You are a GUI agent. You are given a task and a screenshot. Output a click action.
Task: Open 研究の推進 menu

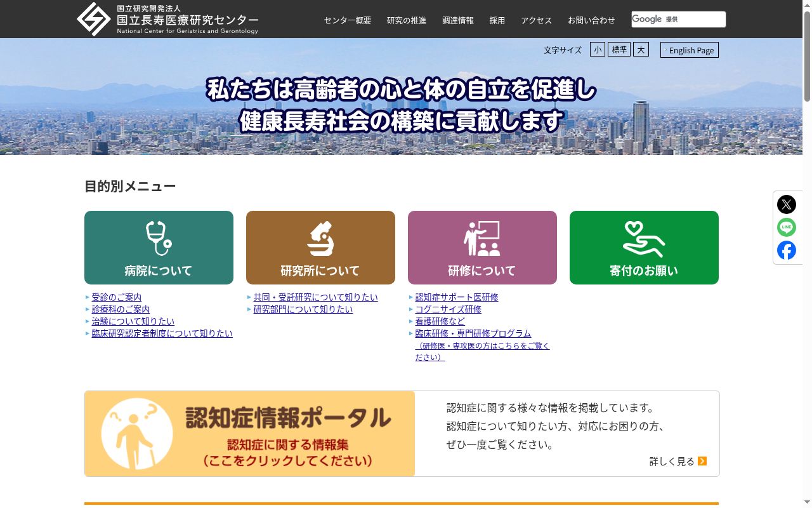(x=407, y=20)
